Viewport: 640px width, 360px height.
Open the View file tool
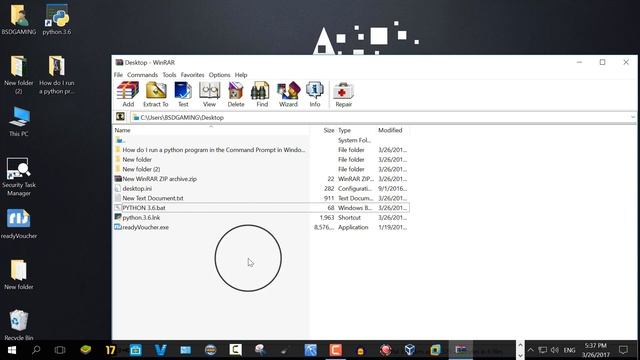click(209, 94)
